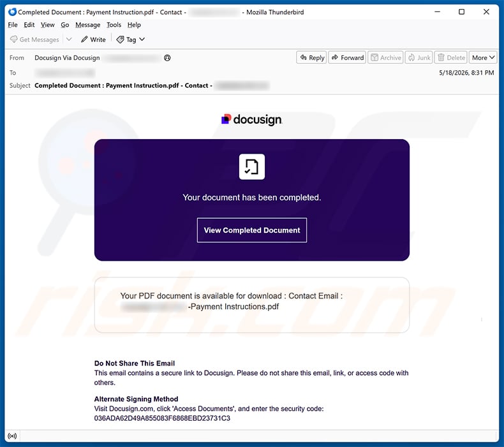This screenshot has height=447, width=504.
Task: Close the Thunderbird window
Action: [x=486, y=12]
